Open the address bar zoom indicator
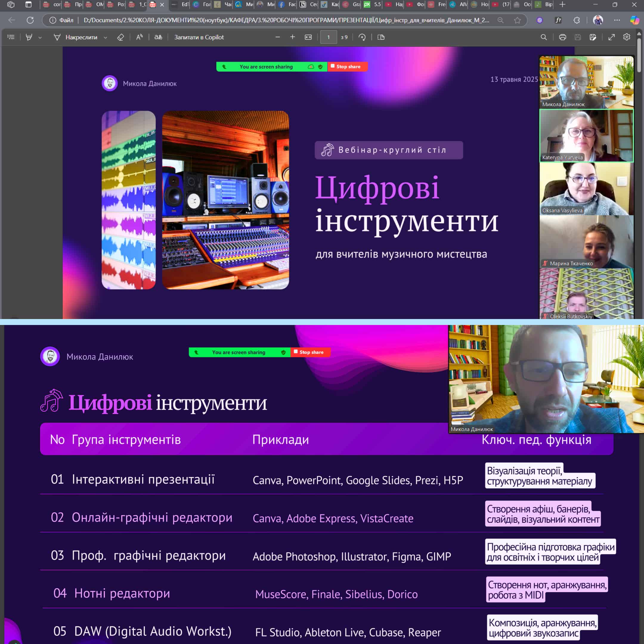This screenshot has height=644, width=644. 500,20
